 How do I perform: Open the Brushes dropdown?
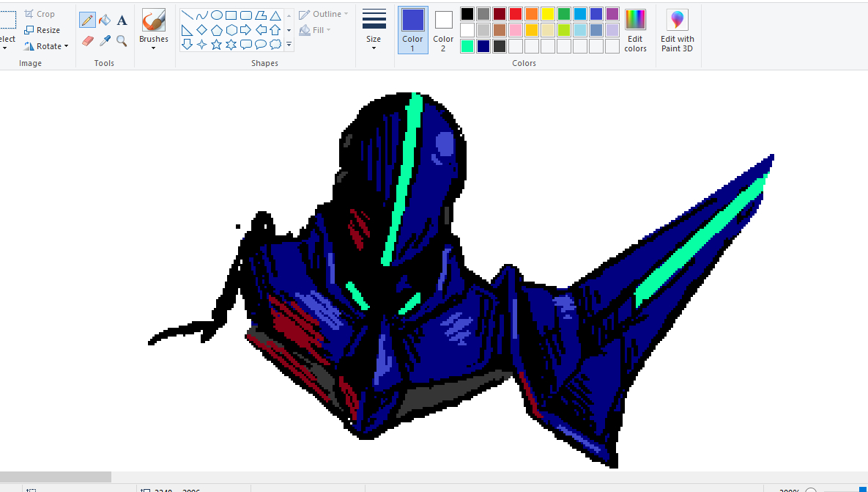pyautogui.click(x=154, y=30)
